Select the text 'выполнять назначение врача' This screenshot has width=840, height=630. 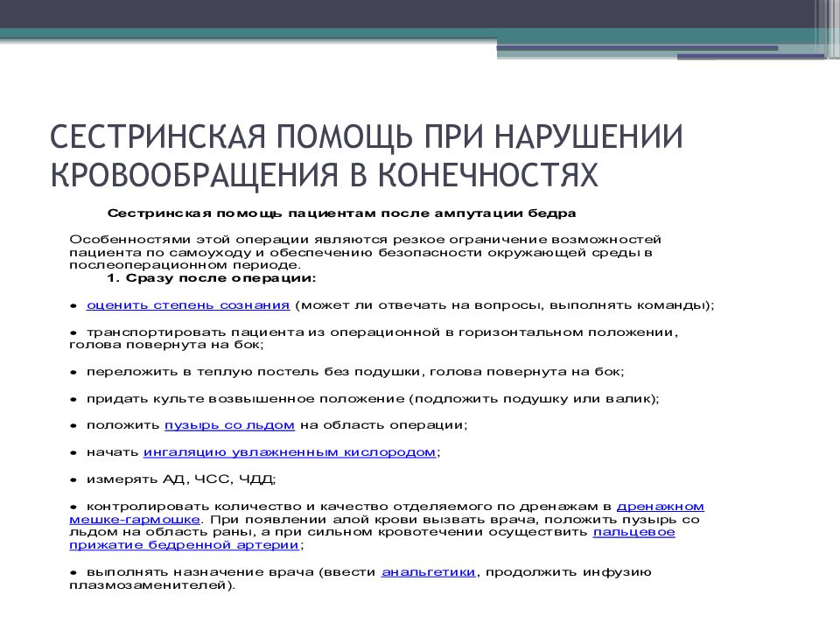coord(201,571)
